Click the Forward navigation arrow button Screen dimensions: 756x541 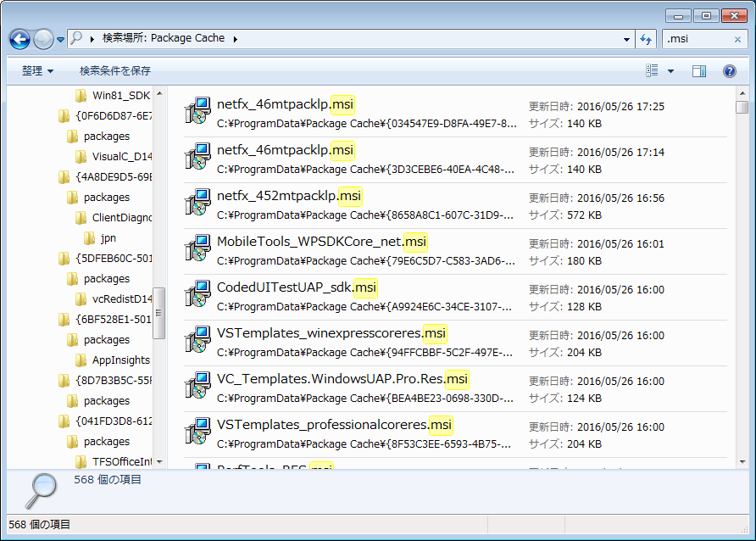pos(43,40)
